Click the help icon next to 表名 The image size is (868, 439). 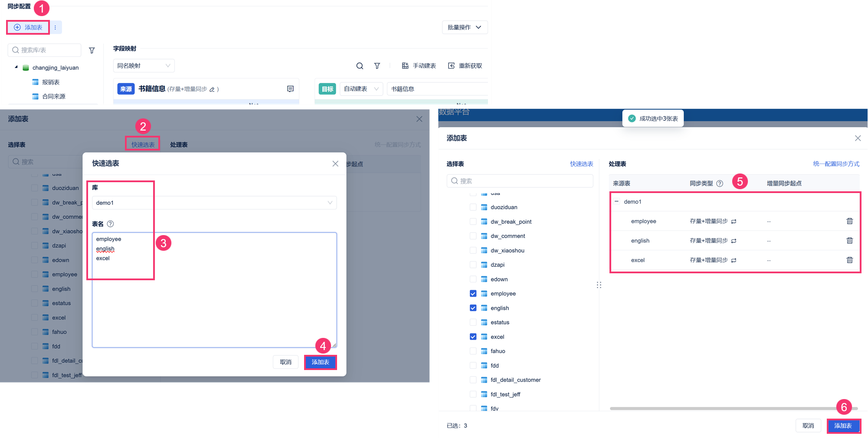click(111, 224)
